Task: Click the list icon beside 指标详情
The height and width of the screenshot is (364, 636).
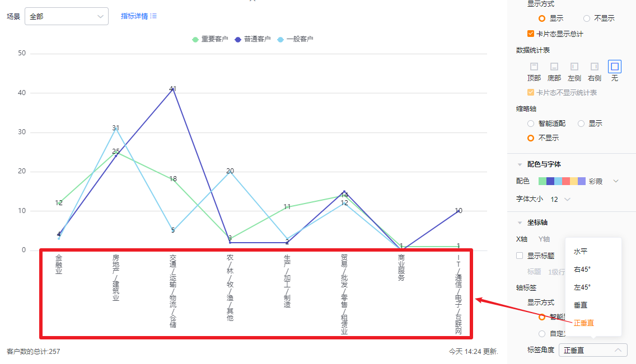Action: point(153,16)
